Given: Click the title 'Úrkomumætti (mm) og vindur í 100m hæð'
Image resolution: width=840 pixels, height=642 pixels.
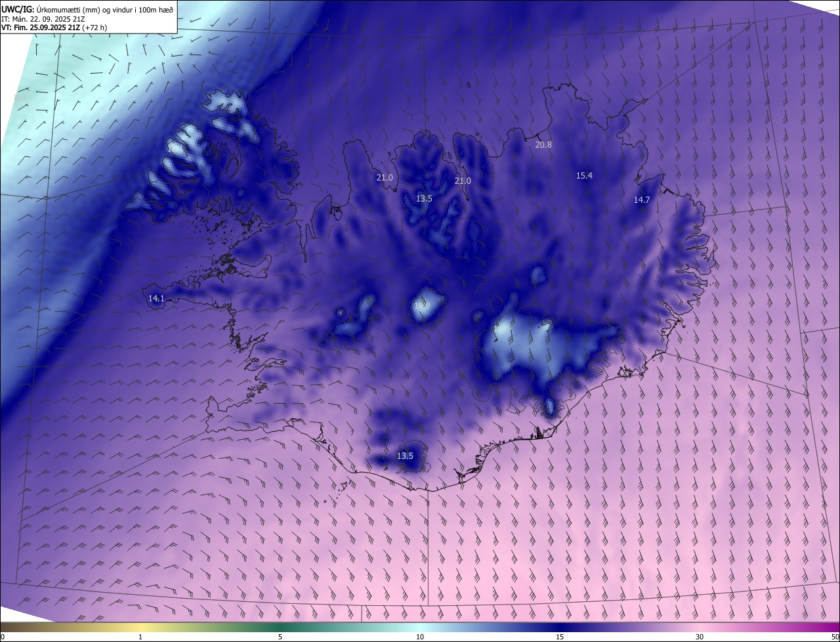Looking at the screenshot, I should (x=104, y=9).
